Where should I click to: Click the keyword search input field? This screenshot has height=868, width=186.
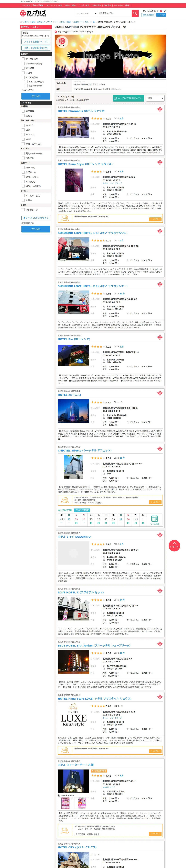114,13
